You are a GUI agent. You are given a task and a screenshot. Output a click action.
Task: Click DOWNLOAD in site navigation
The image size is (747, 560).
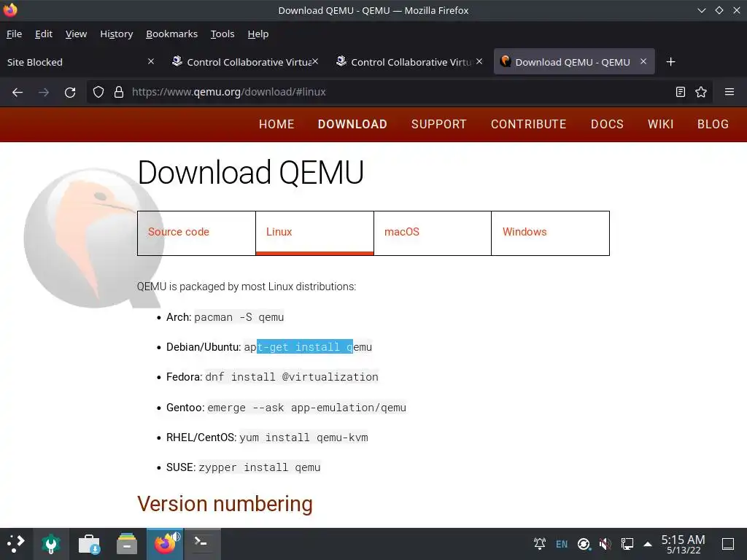coord(352,124)
